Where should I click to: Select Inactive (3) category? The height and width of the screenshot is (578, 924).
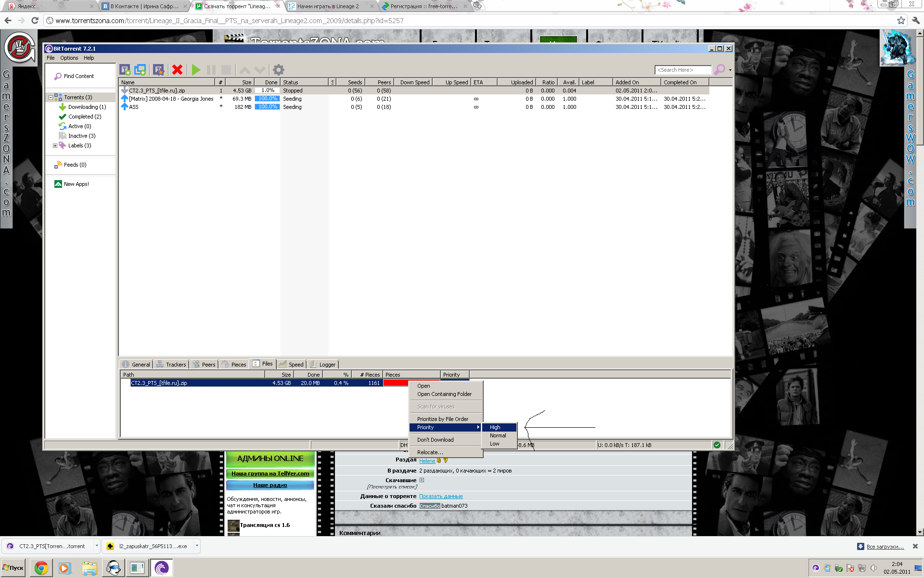(82, 136)
